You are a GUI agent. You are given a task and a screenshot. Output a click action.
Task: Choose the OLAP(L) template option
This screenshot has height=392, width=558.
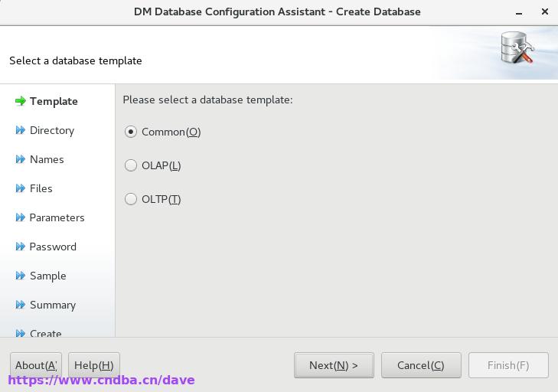[x=131, y=165]
